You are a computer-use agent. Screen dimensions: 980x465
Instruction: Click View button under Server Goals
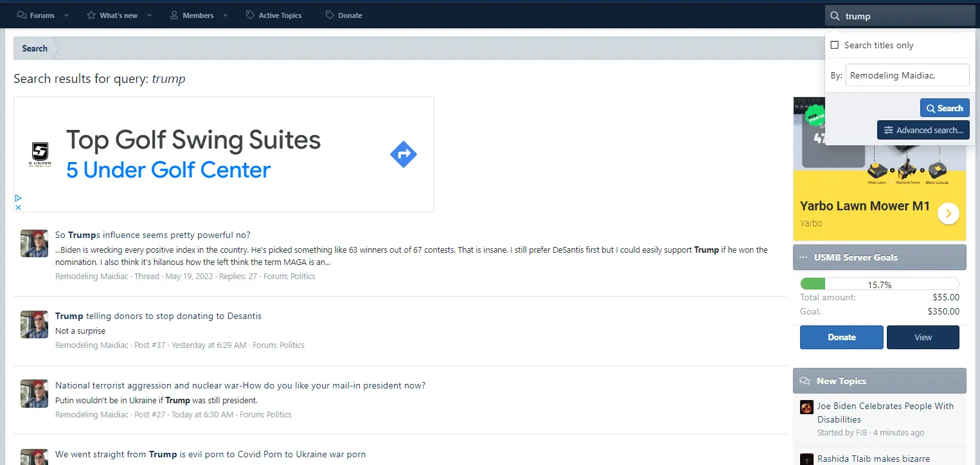pos(923,337)
